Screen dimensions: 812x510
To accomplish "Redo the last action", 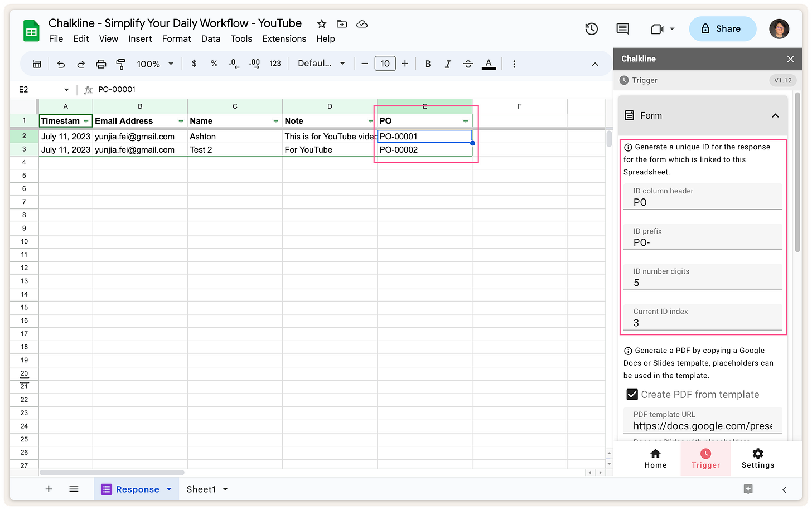I will tap(81, 64).
